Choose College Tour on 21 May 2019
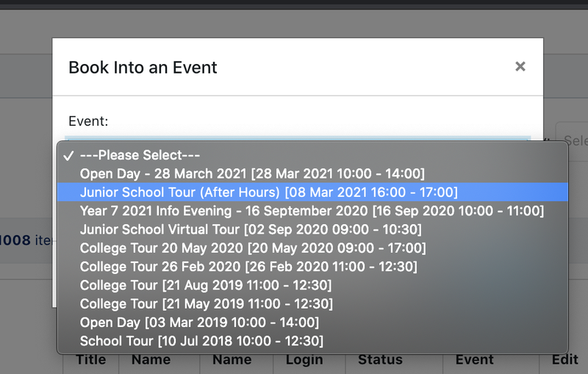Screen dimensions: 588x374 206,303
